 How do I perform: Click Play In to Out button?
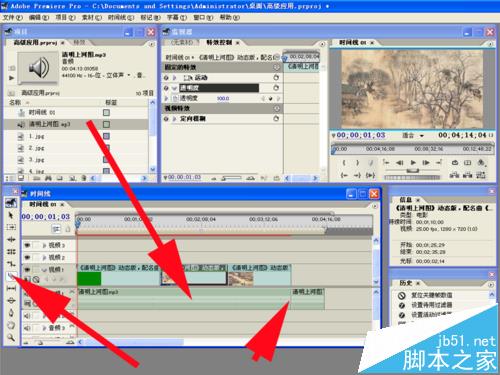[370, 175]
